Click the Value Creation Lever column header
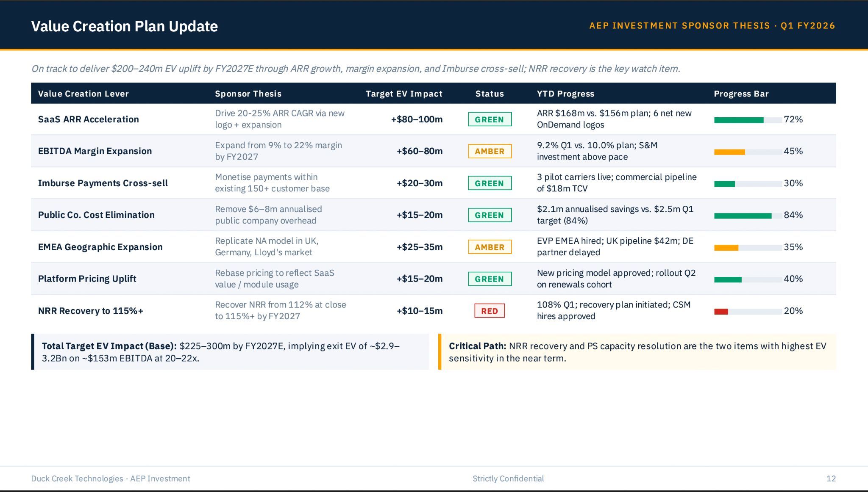Image resolution: width=868 pixels, height=492 pixels. pyautogui.click(x=83, y=94)
